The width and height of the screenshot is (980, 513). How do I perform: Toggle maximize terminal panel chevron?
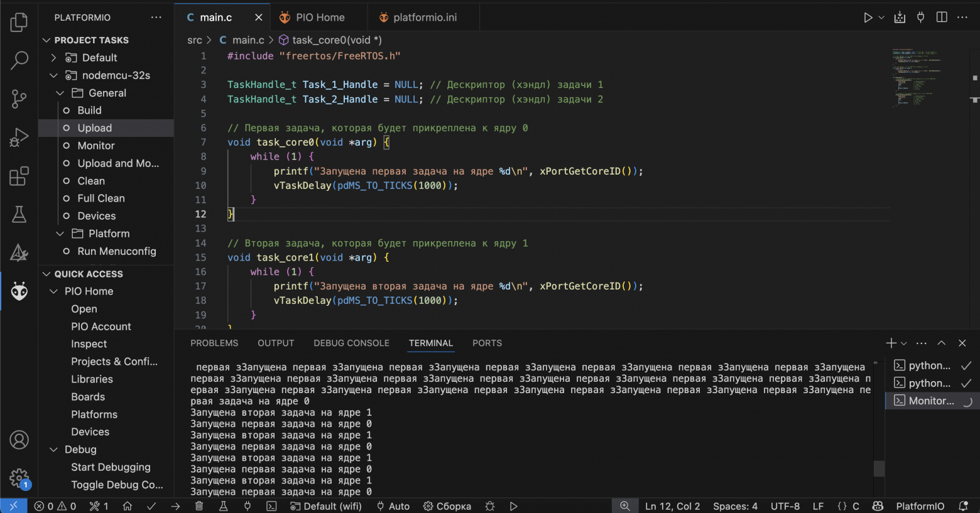click(x=942, y=343)
